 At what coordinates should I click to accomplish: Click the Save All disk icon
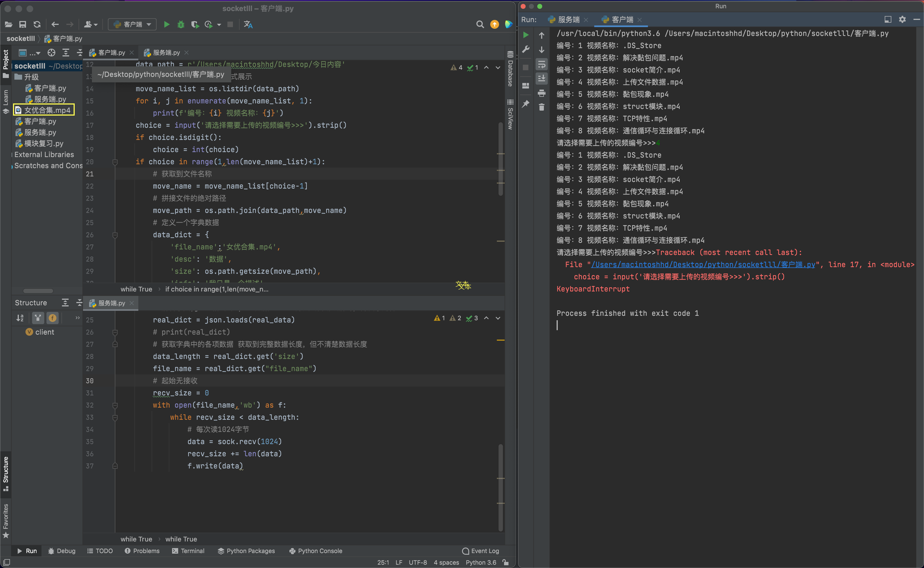click(x=22, y=24)
